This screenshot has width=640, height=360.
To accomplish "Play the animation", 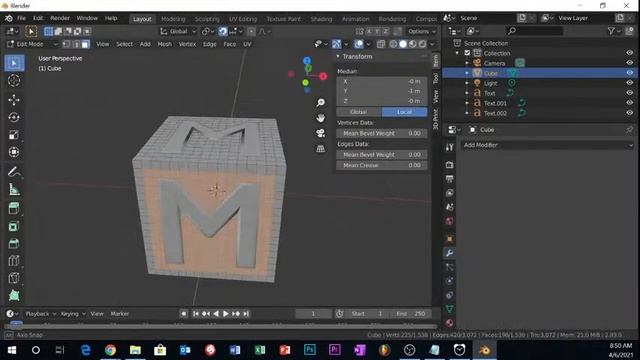I will (x=226, y=314).
